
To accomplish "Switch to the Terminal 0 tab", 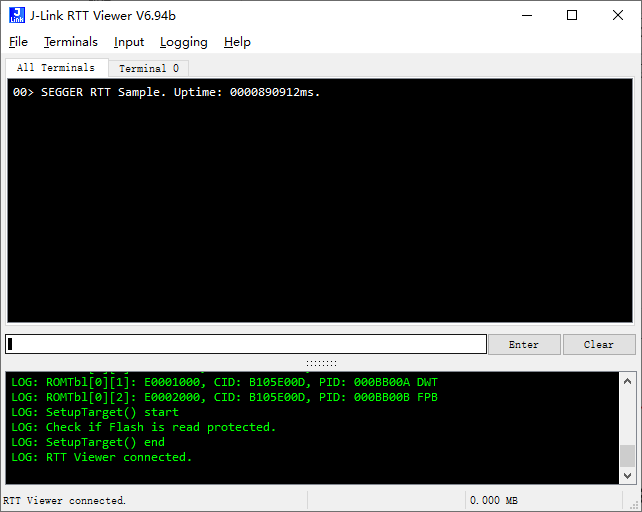I will (149, 68).
